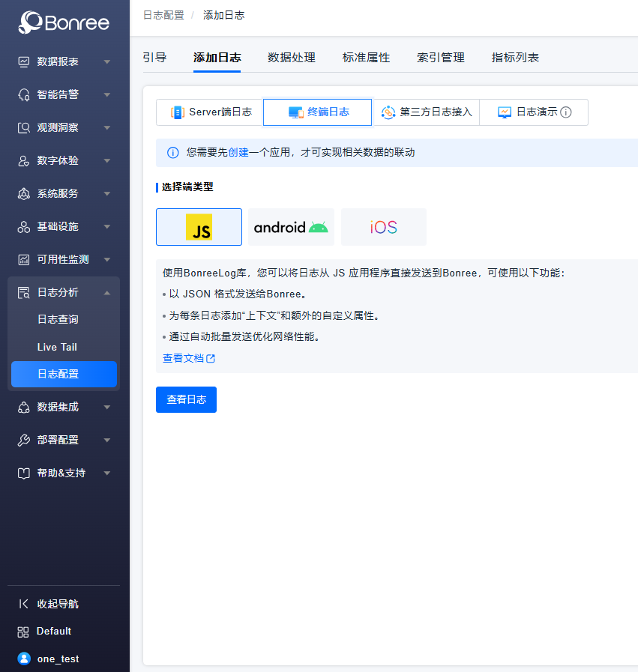Expand the 观测洞察 menu arrow
Screen dimensions: 638x672
(107, 127)
